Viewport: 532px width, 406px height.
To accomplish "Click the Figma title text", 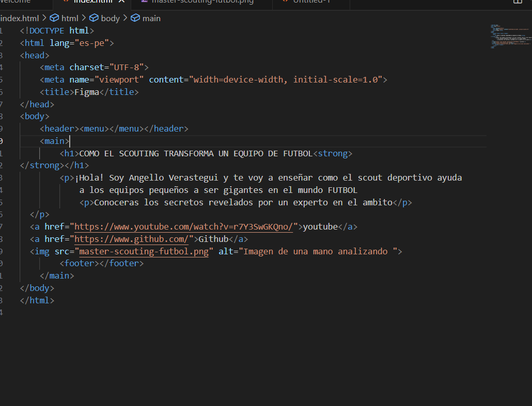I will pos(87,92).
